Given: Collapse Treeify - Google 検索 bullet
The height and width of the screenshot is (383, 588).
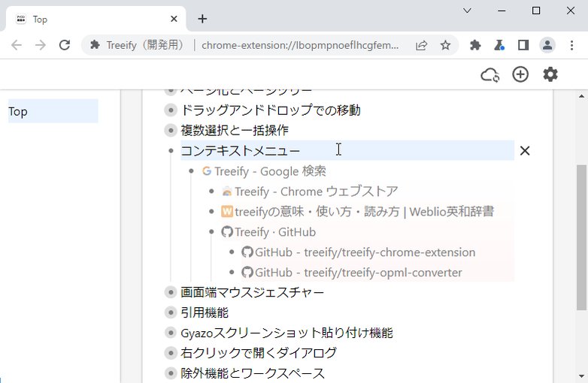Looking at the screenshot, I should click(191, 171).
